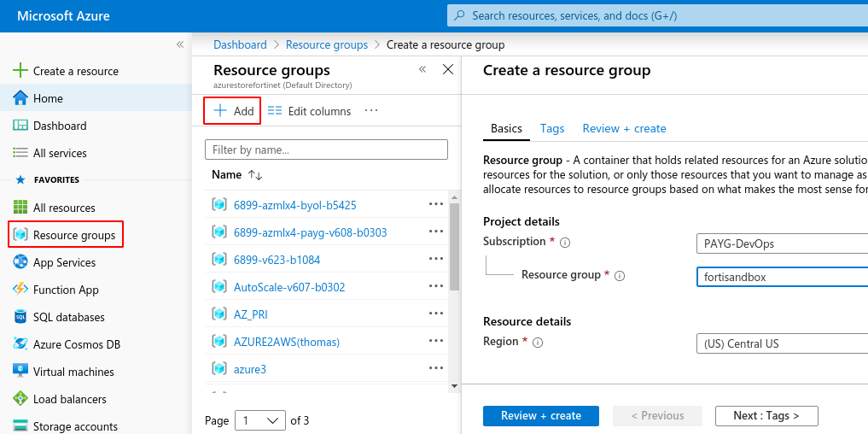The image size is (868, 434).
Task: Open the App Services globe icon
Action: pyautogui.click(x=20, y=262)
